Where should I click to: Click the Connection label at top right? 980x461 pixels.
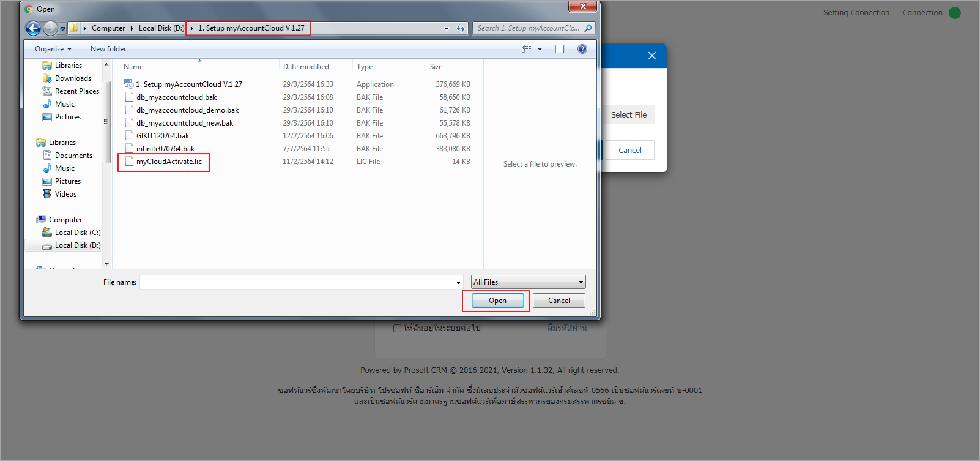coord(922,13)
